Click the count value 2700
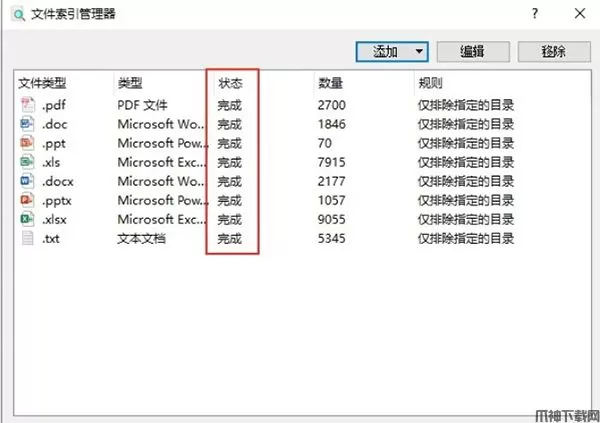Image resolution: width=600 pixels, height=423 pixels. click(x=332, y=105)
